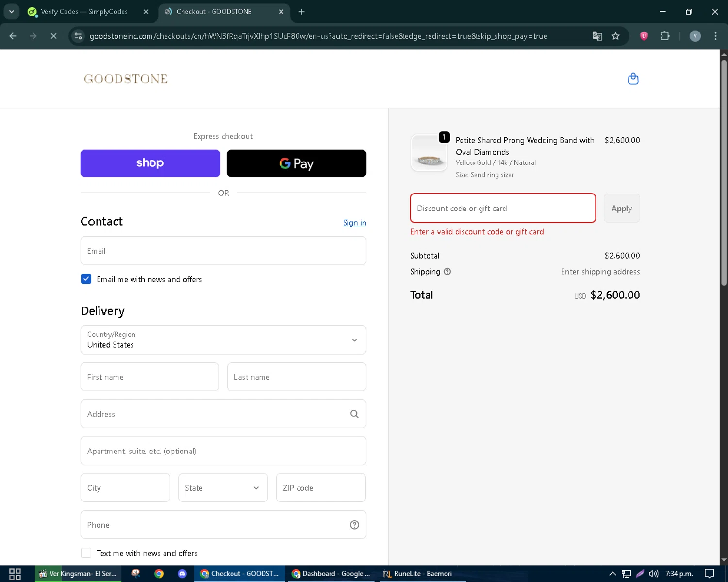Click the browser back arrow

[13, 36]
